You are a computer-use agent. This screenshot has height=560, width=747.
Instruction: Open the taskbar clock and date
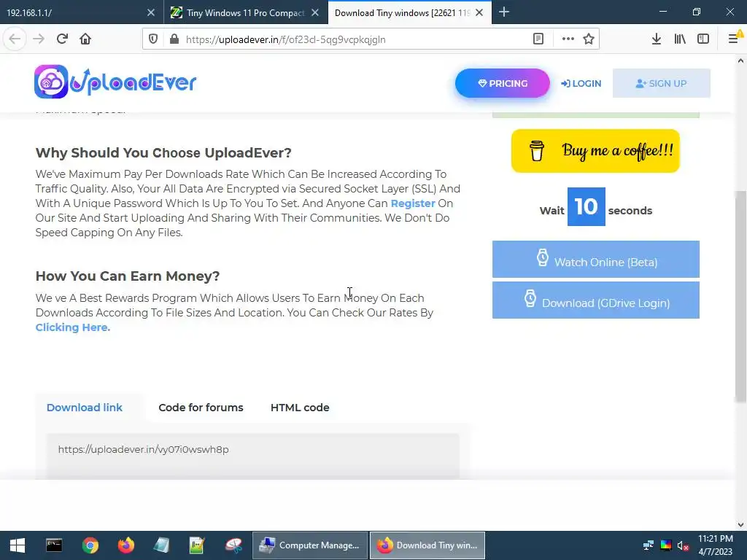pos(716,545)
